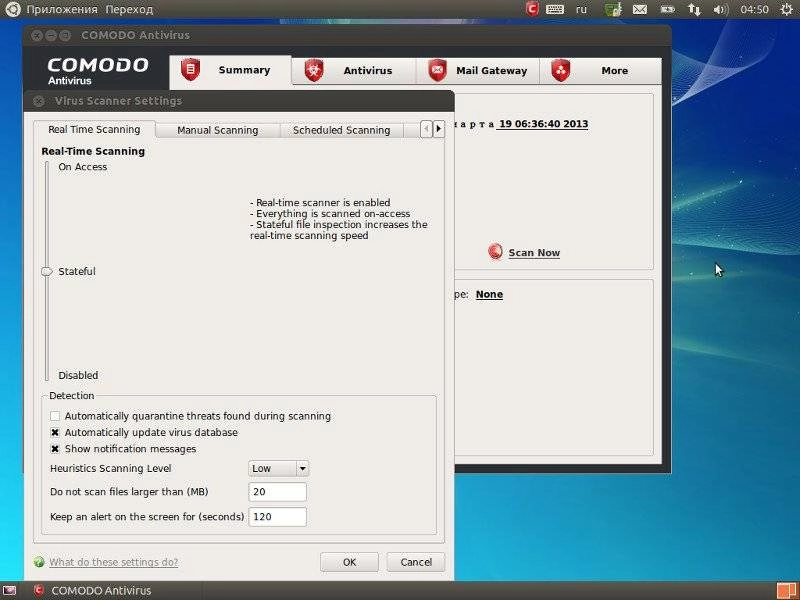The image size is (800, 600).
Task: Toggle automatically update virus database checkbox
Action: 55,432
